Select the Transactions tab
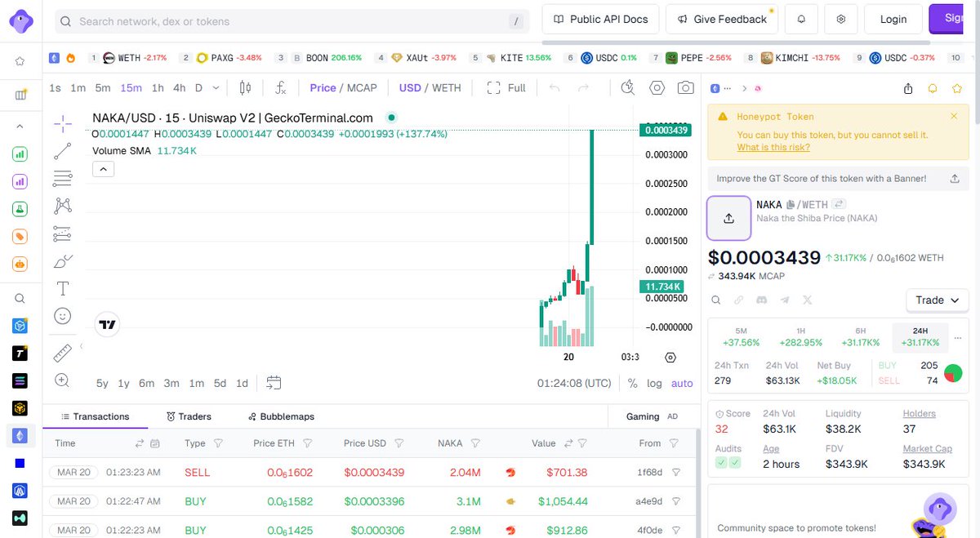The width and height of the screenshot is (980, 538). (95, 416)
